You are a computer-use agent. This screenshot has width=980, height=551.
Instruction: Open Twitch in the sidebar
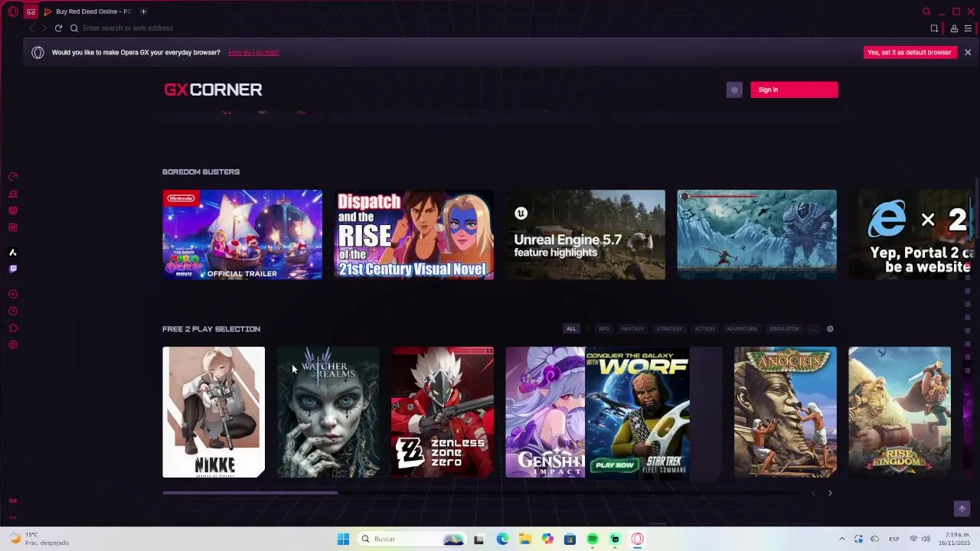pos(13,269)
